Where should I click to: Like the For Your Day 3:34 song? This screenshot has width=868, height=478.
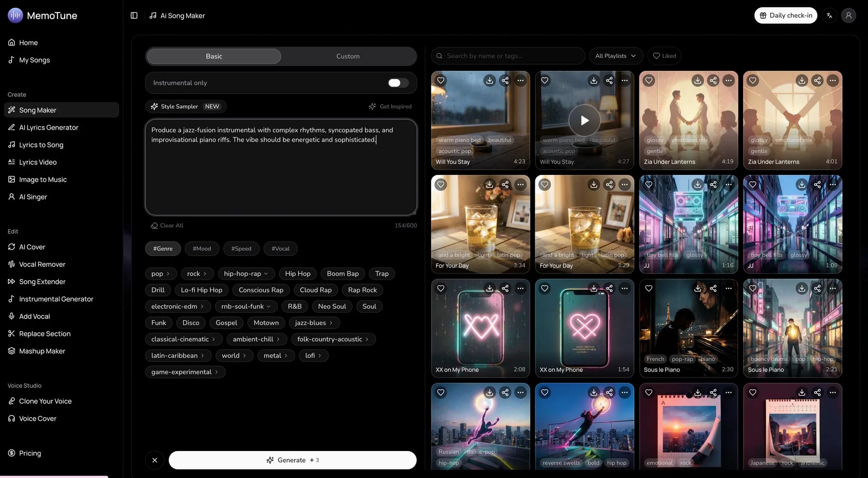pyautogui.click(x=441, y=184)
